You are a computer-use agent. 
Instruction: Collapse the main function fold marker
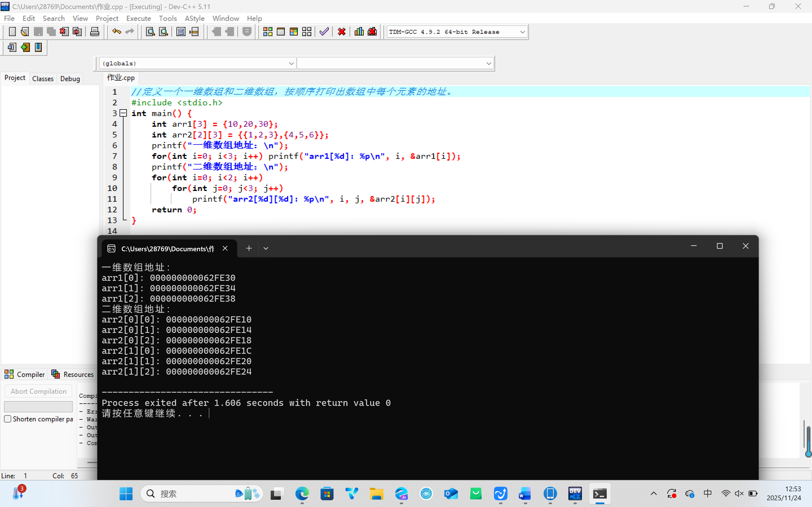click(123, 113)
